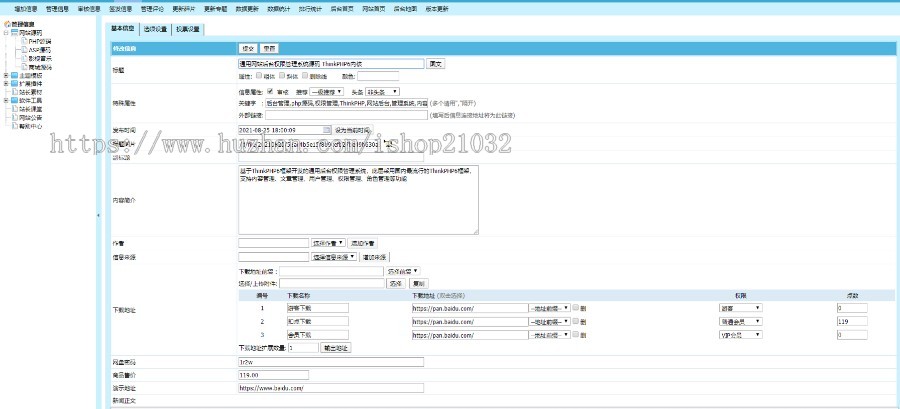
Task: Toggle the 粗体 (bold) title checkbox
Action: coord(259,75)
